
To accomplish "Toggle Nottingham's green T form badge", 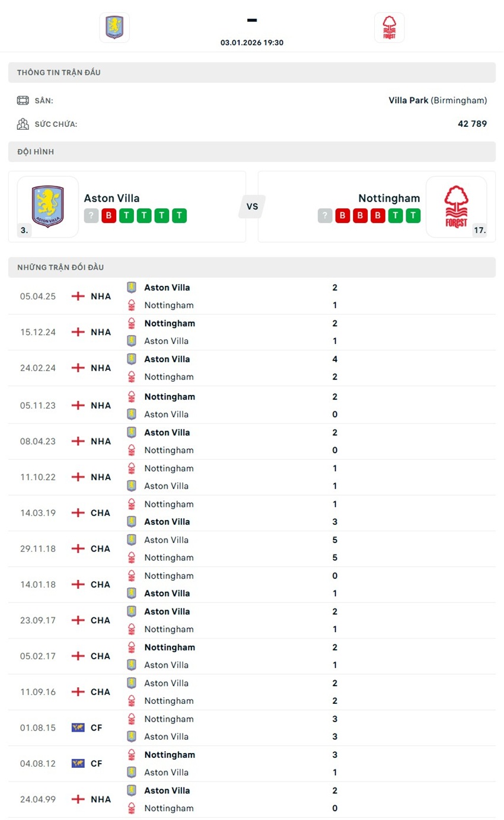I will tap(395, 216).
